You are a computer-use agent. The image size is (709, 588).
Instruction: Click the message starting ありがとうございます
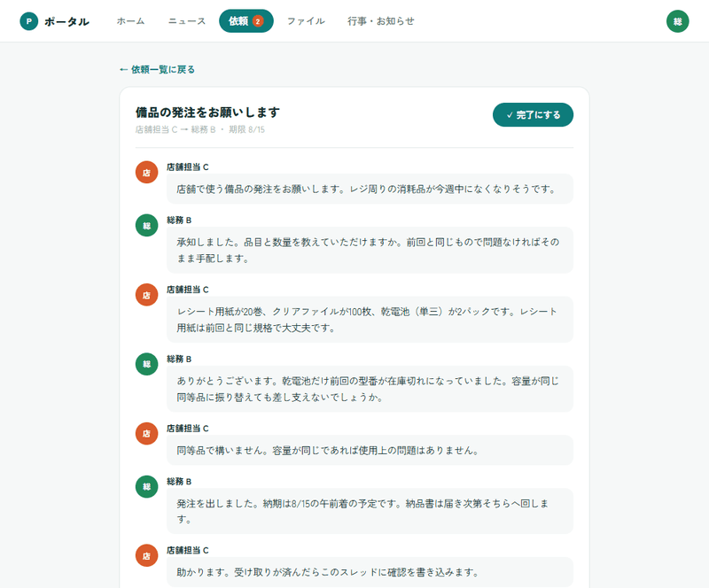370,389
